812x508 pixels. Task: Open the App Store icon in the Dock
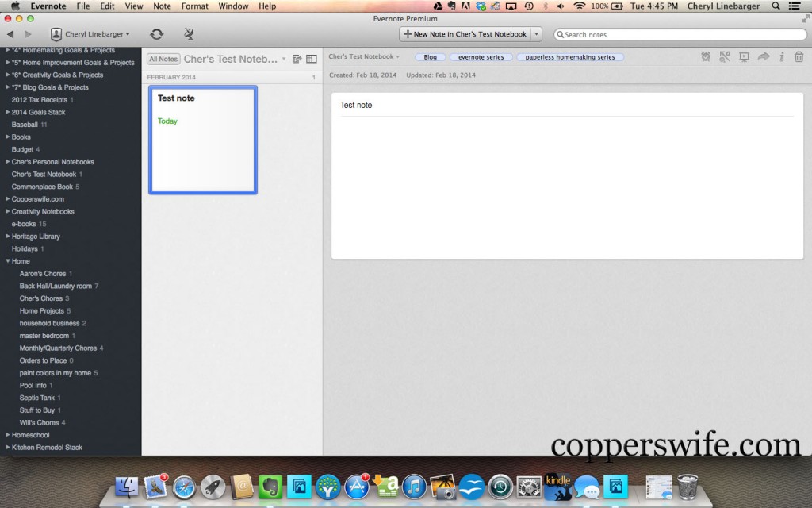click(357, 487)
